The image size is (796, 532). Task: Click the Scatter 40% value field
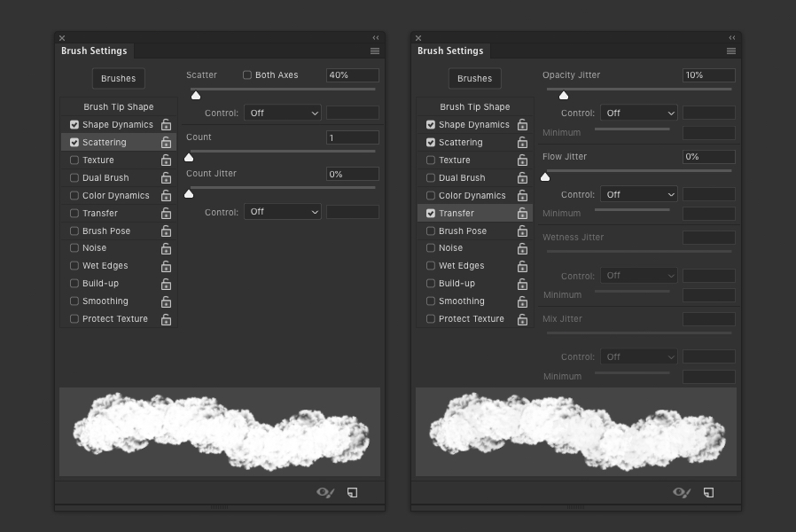(352, 75)
